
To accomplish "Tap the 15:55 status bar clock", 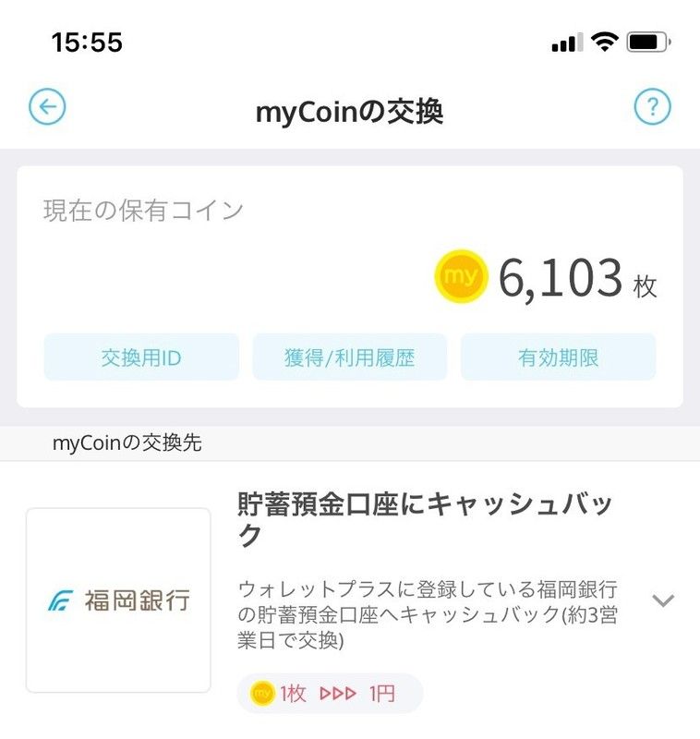I will tap(87, 42).
